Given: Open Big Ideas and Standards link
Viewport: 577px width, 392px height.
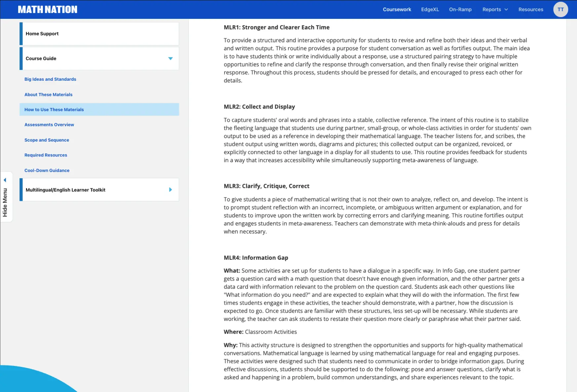Looking at the screenshot, I should [50, 79].
